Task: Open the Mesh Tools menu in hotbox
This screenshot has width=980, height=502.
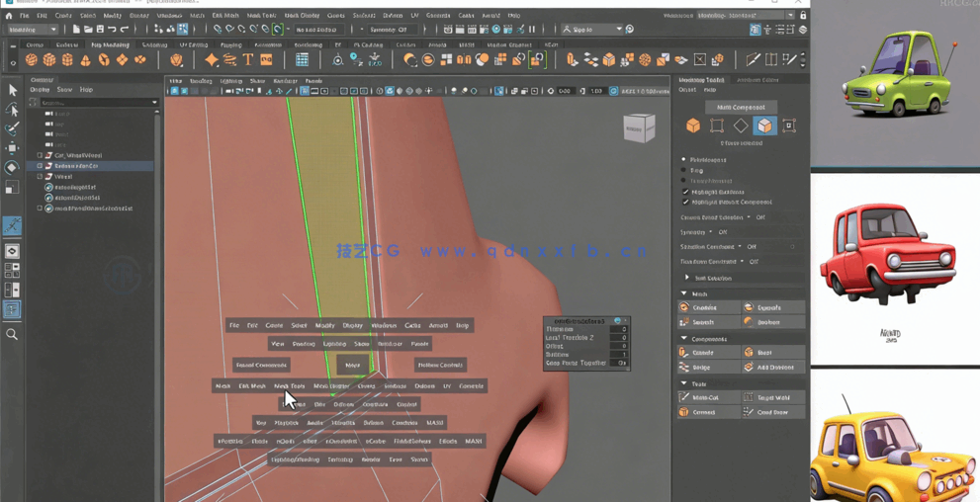Action: click(289, 386)
